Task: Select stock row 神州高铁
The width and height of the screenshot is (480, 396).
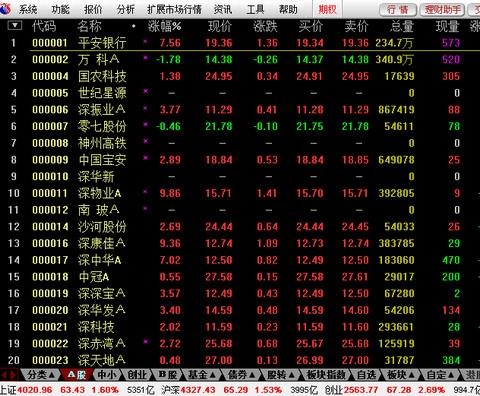Action: (240, 143)
